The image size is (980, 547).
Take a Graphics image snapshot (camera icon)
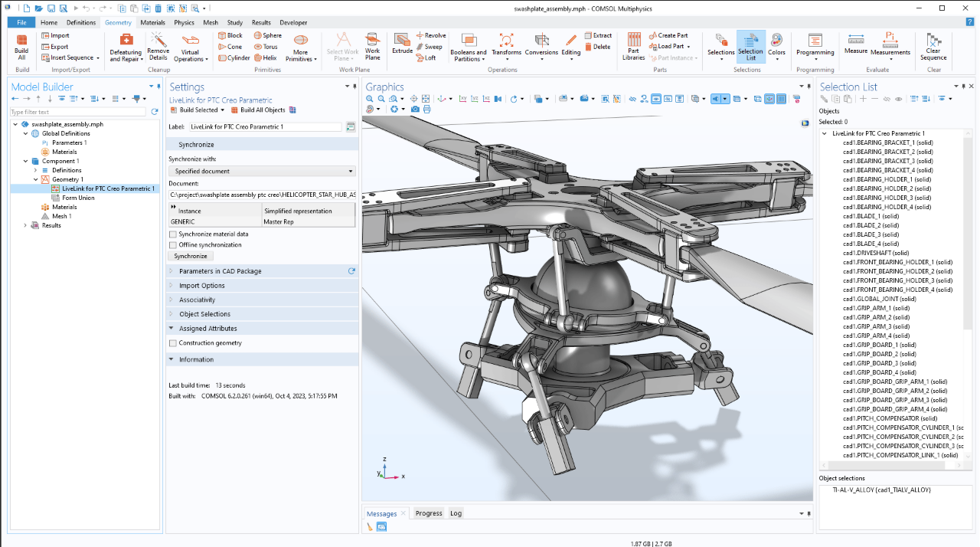(415, 110)
